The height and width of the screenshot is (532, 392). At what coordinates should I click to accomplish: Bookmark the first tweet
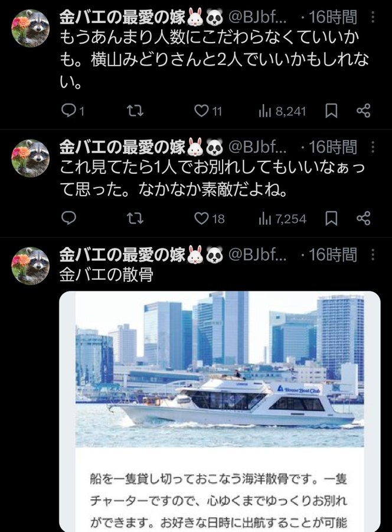pos(331,111)
